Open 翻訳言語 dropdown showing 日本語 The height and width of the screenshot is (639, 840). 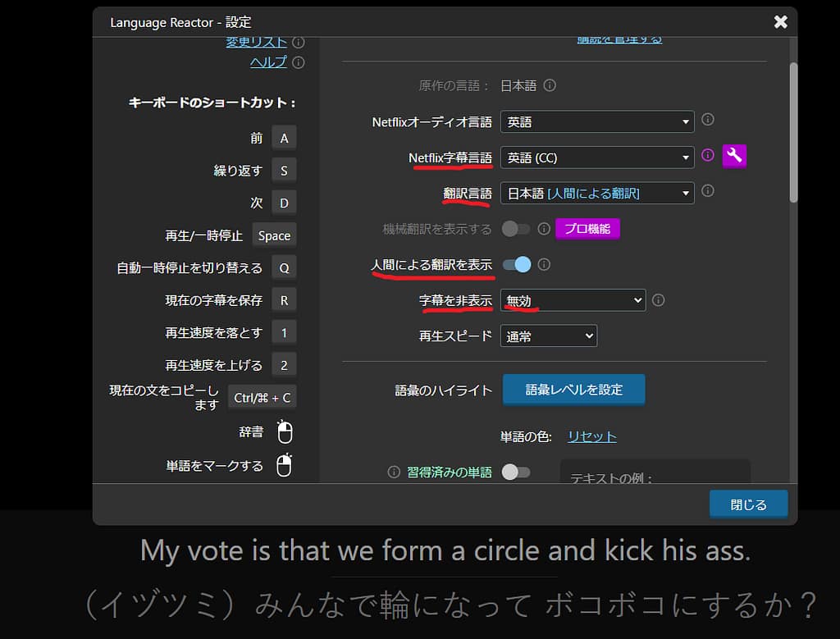[x=597, y=193]
